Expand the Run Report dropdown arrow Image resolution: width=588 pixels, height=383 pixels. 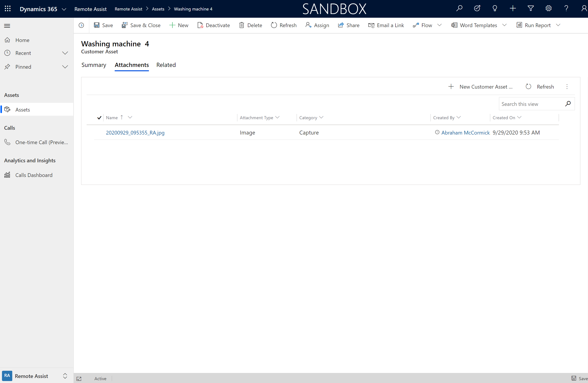(558, 25)
